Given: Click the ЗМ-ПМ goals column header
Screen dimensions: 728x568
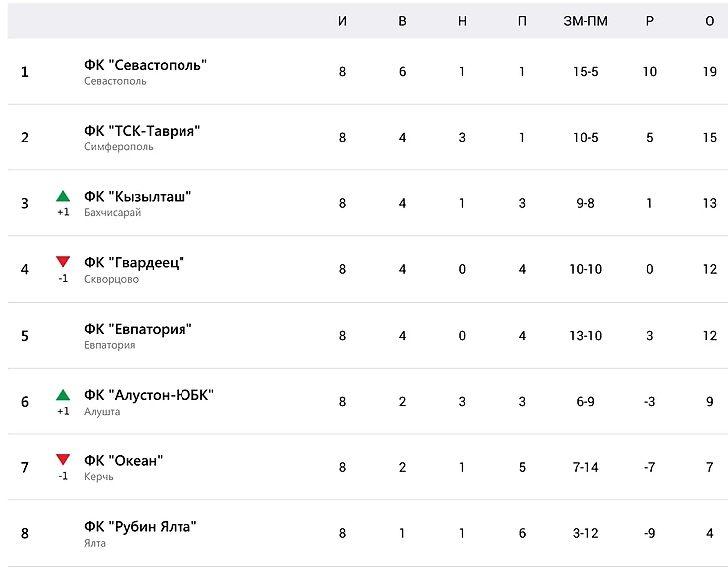Looking at the screenshot, I should coord(586,21).
